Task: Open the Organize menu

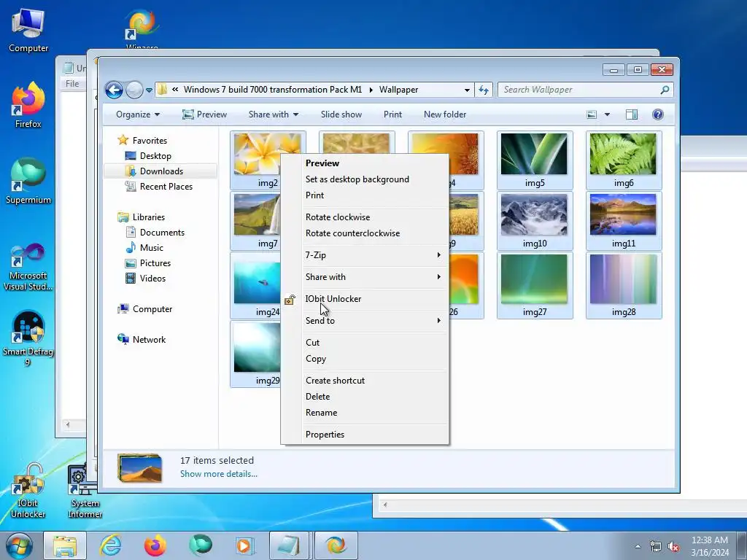Action: (138, 114)
